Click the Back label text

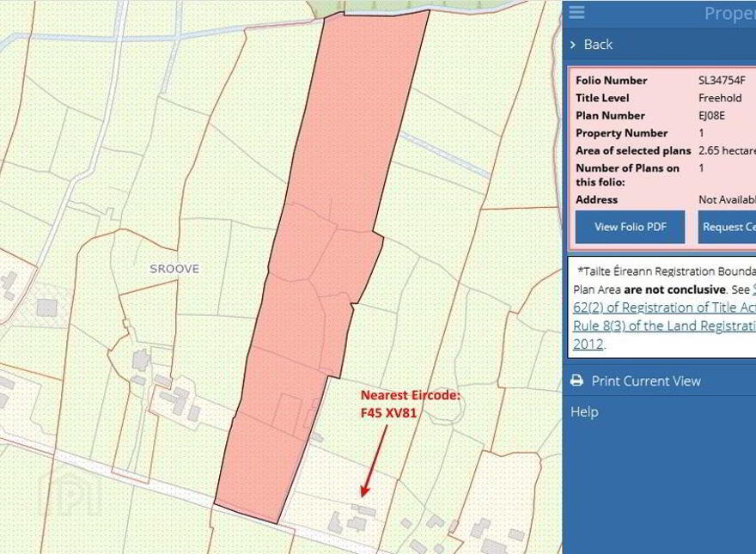click(598, 45)
